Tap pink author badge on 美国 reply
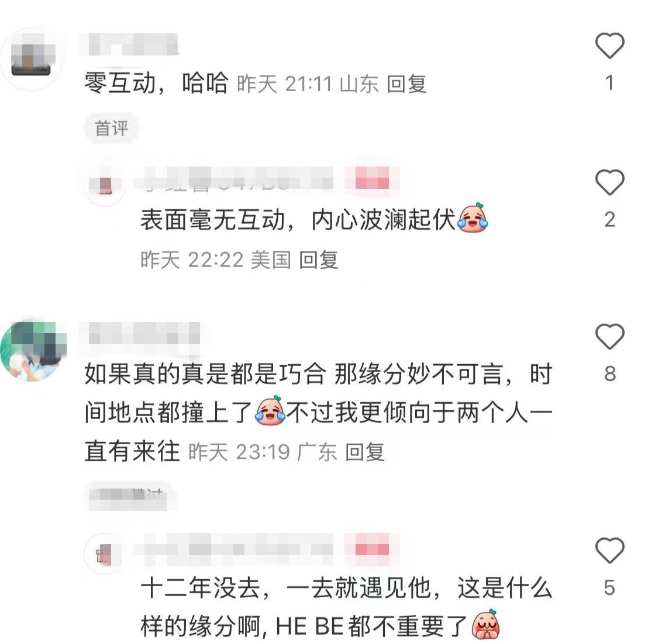The width and height of the screenshot is (655, 644). 372,180
